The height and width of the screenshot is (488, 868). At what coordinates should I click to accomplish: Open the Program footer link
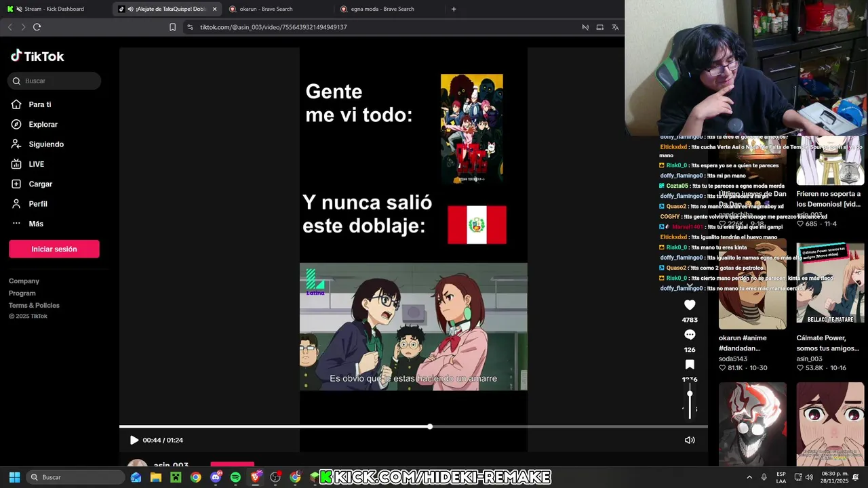click(22, 293)
